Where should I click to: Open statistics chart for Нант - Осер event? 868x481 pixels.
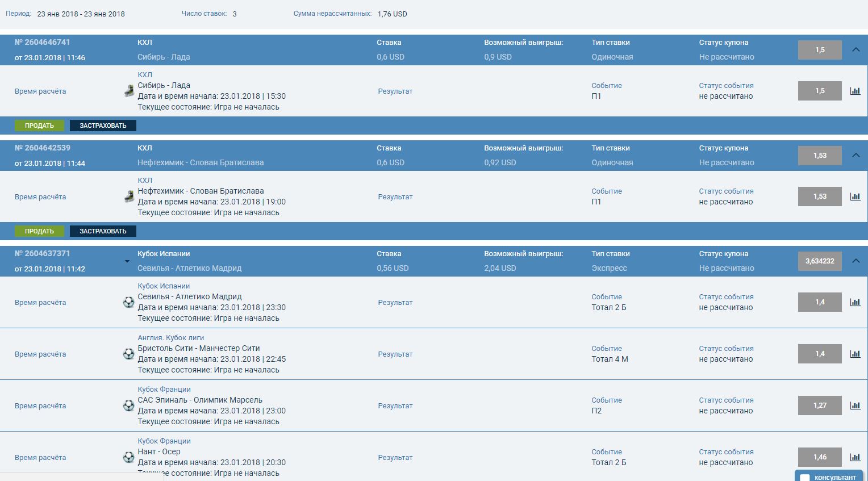(x=855, y=457)
